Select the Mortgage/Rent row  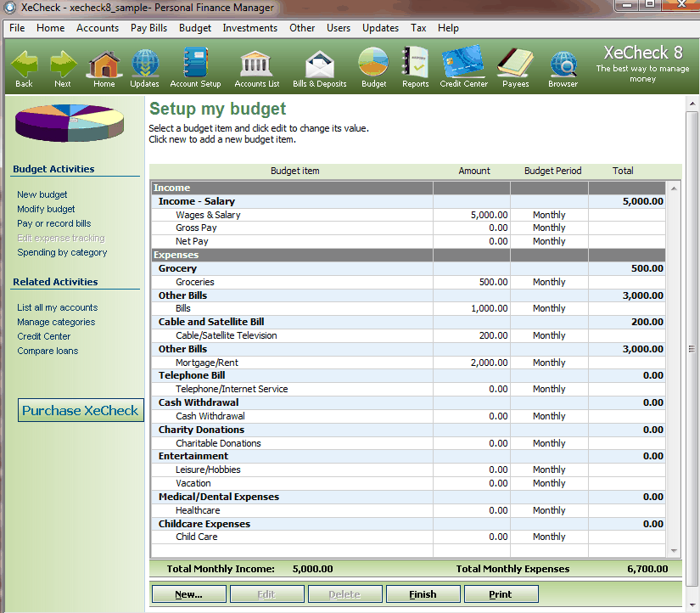tap(408, 363)
